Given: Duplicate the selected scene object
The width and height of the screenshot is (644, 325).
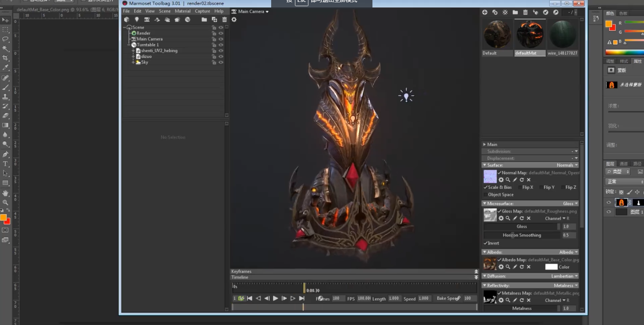Looking at the screenshot, I should click(x=214, y=20).
